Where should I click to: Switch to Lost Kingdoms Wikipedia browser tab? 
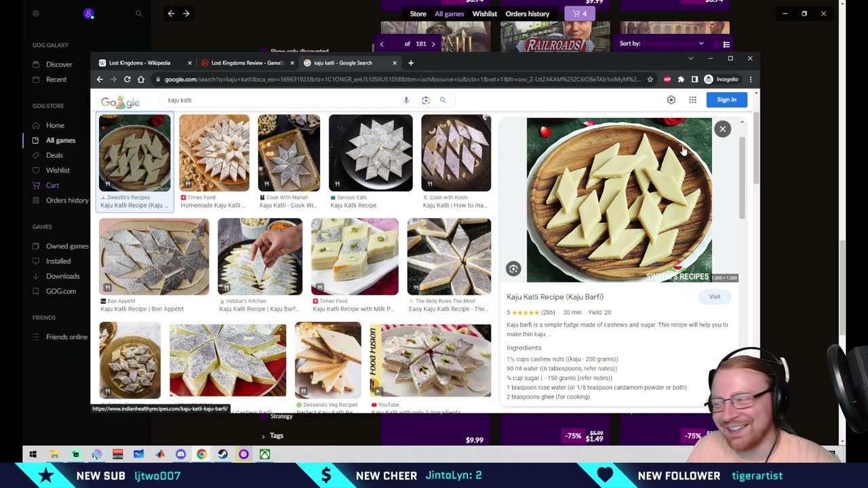coord(140,63)
